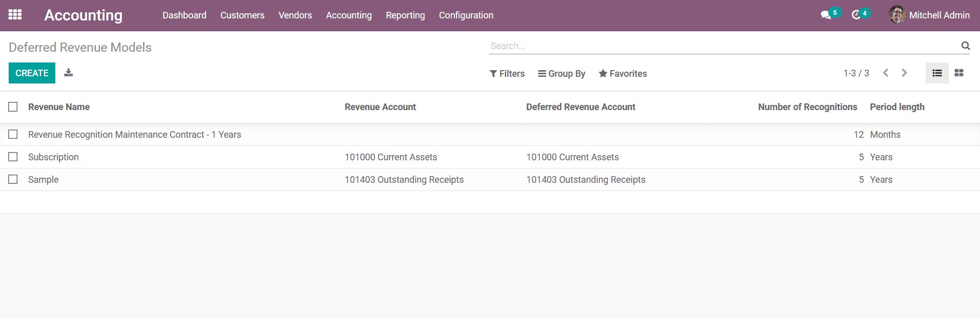Click the Months period length cell
The image size is (980, 319).
[885, 135]
